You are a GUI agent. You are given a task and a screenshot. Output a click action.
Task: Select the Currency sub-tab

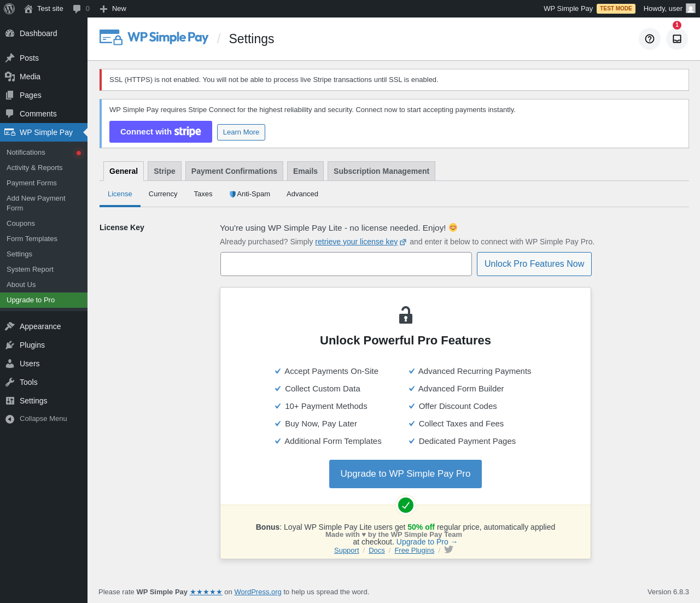point(163,194)
